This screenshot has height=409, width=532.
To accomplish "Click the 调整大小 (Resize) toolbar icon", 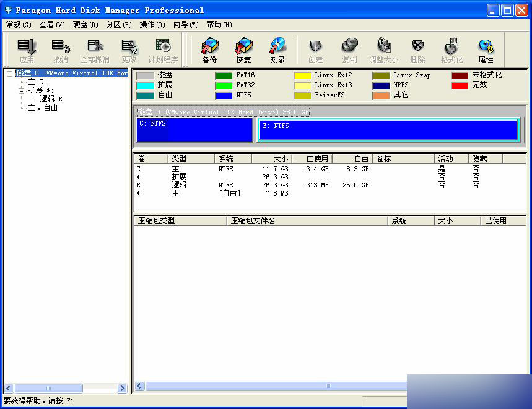I will (384, 51).
